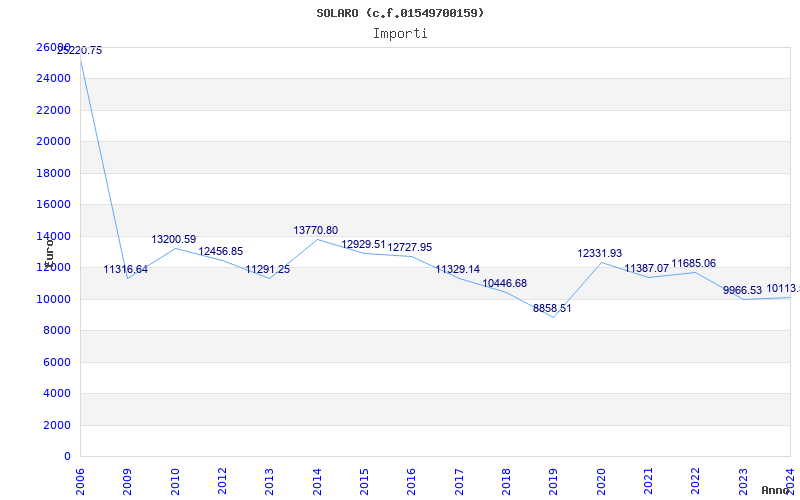Image resolution: width=800 pixels, height=500 pixels.
Task: Click the 10446.68 data label
Action: click(x=505, y=284)
